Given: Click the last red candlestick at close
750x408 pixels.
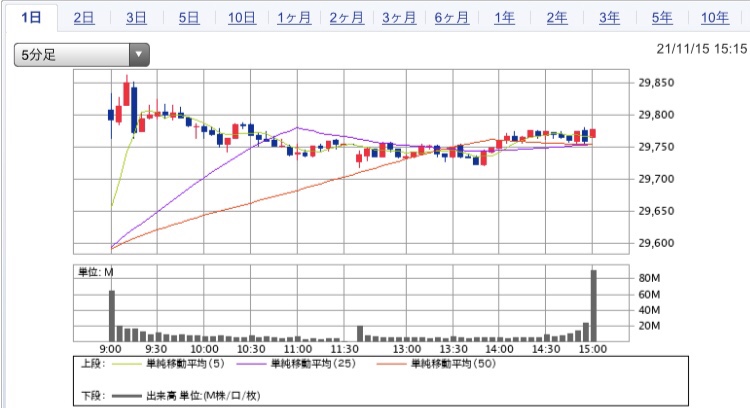Looking at the screenshot, I should [593, 133].
